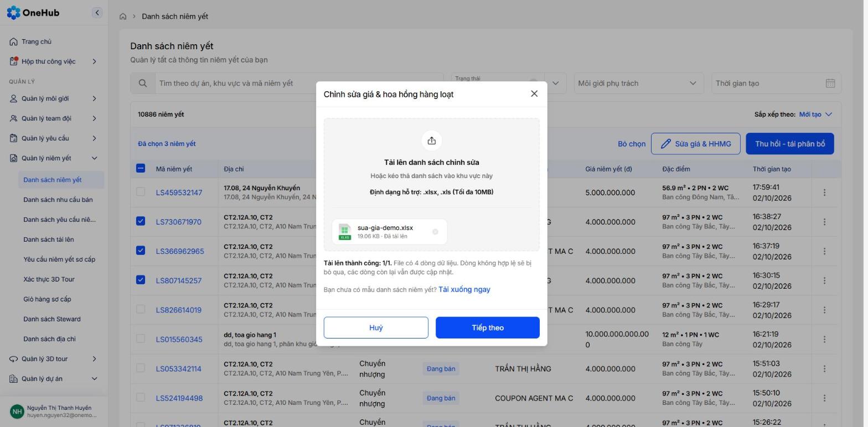Expand Quản lý môi giới menu
This screenshot has width=868, height=427.
[x=54, y=98]
